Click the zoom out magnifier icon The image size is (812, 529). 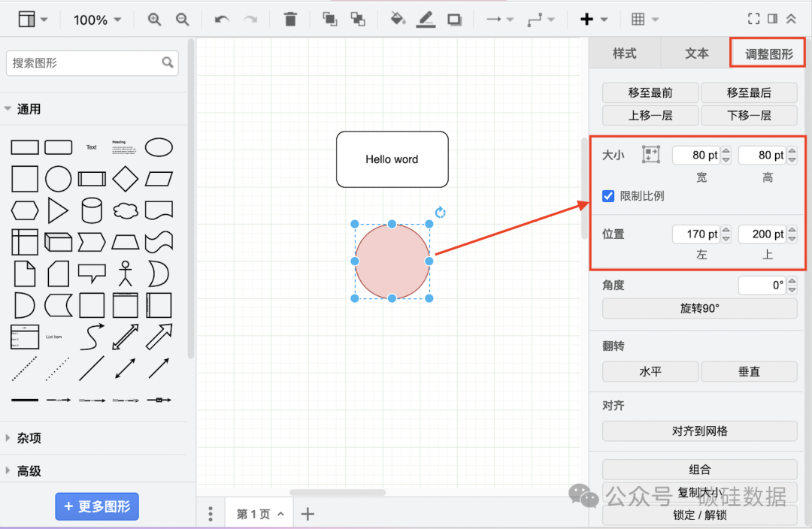[x=182, y=20]
